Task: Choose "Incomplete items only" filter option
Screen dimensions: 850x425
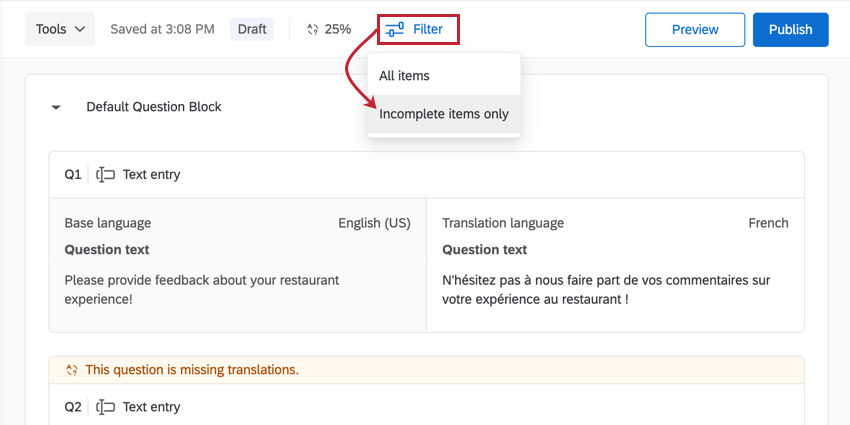Action: (x=444, y=114)
